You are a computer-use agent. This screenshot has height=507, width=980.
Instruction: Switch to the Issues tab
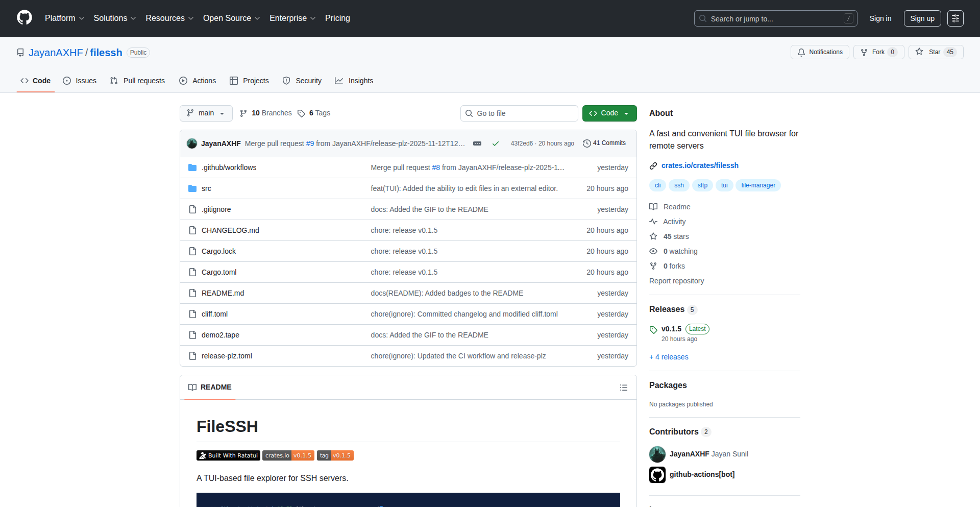(80, 81)
